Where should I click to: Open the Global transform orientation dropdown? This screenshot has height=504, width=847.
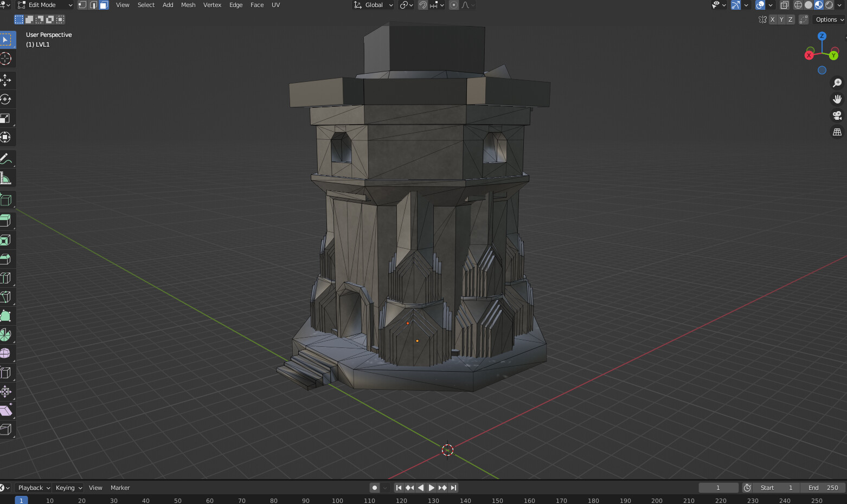coord(373,5)
